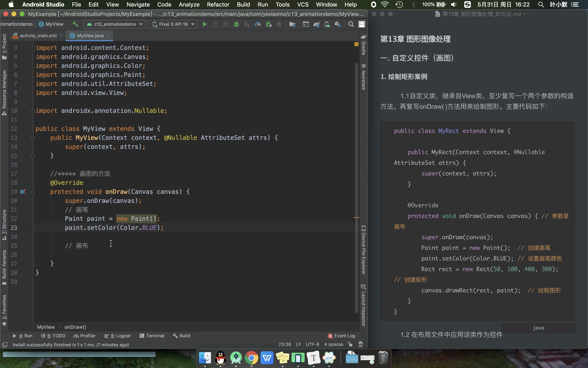Click the Make Project hammer icon

click(75, 24)
